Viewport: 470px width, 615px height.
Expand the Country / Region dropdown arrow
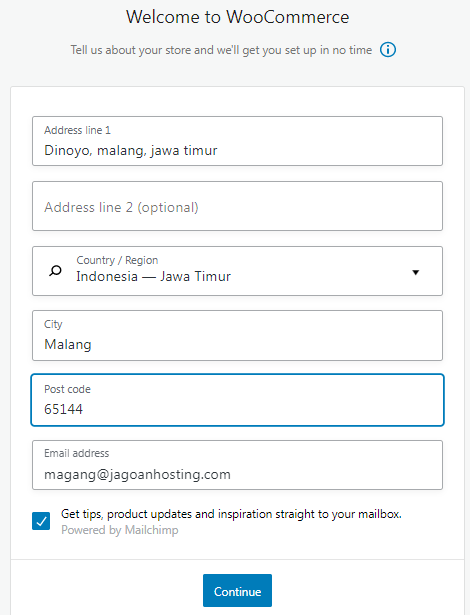pyautogui.click(x=415, y=272)
